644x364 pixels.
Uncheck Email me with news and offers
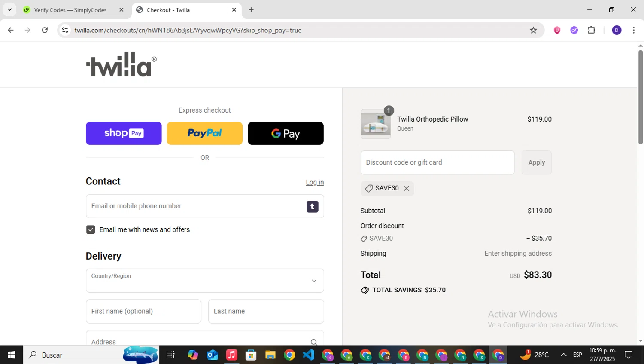(x=91, y=229)
